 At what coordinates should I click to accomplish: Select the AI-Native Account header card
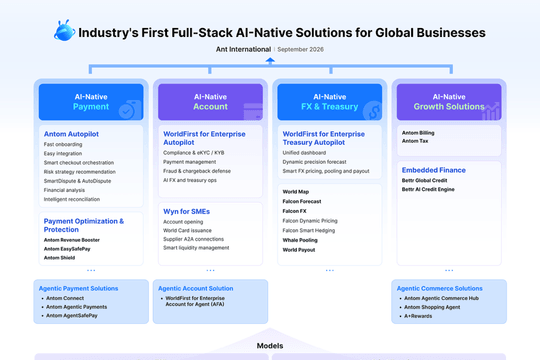pos(210,102)
